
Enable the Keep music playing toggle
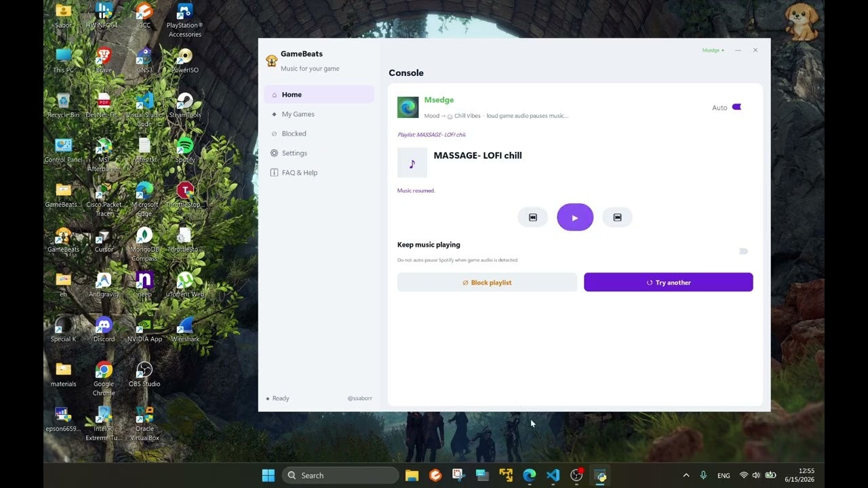743,251
